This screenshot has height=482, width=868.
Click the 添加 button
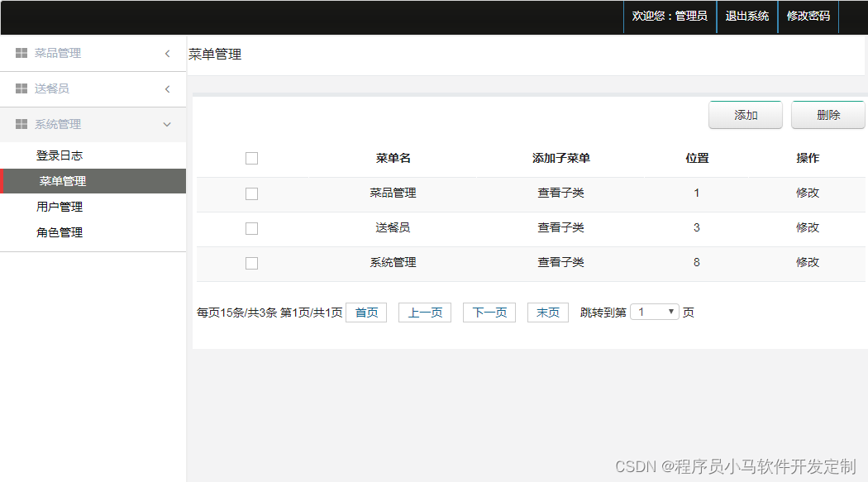point(745,115)
